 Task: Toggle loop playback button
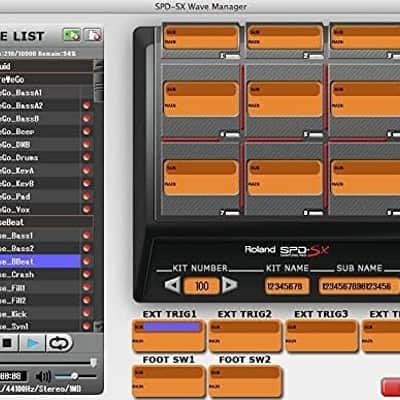[59, 343]
